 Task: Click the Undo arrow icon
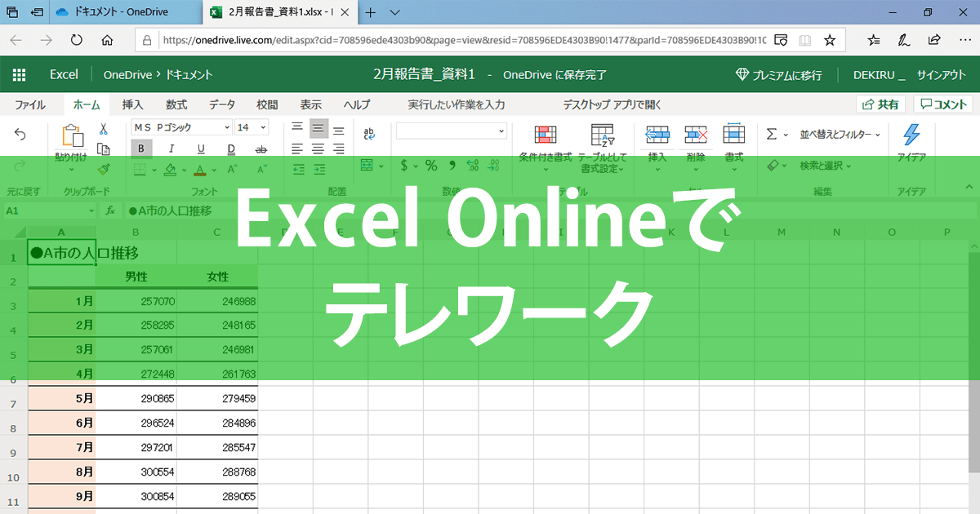(20, 135)
